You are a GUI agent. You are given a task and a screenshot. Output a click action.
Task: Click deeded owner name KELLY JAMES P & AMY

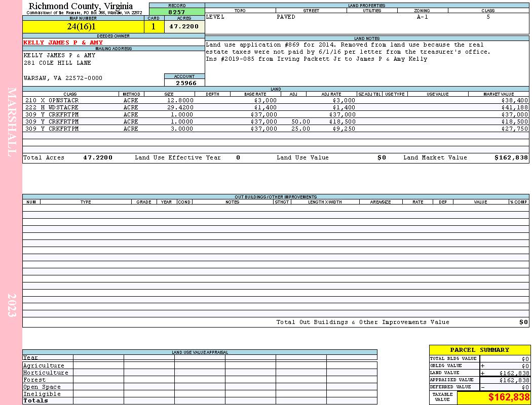click(63, 43)
